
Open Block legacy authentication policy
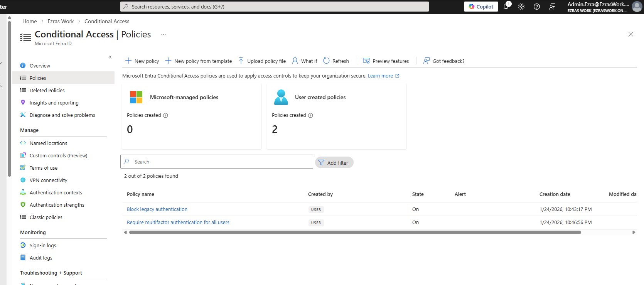click(157, 209)
